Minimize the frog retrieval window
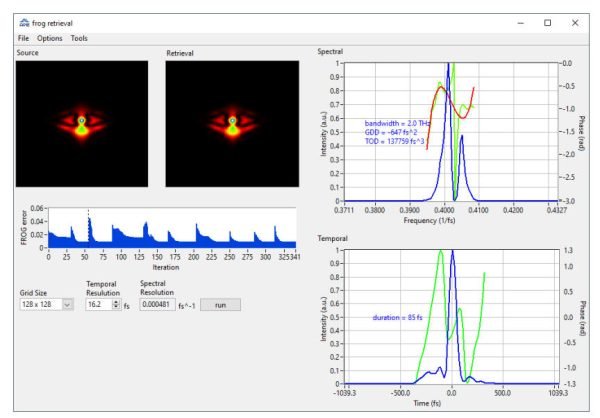The width and height of the screenshot is (600, 418). click(x=521, y=23)
